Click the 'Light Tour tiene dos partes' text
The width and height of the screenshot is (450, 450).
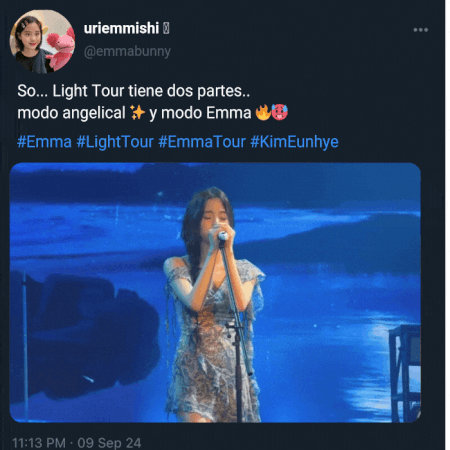pyautogui.click(x=151, y=91)
